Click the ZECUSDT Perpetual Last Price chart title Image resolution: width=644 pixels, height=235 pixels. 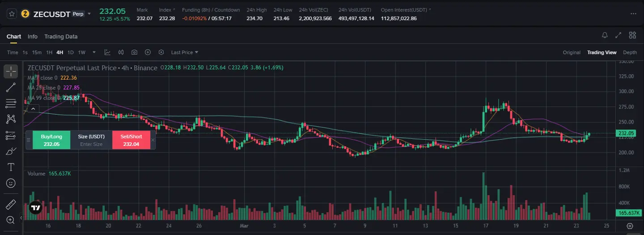click(93, 68)
